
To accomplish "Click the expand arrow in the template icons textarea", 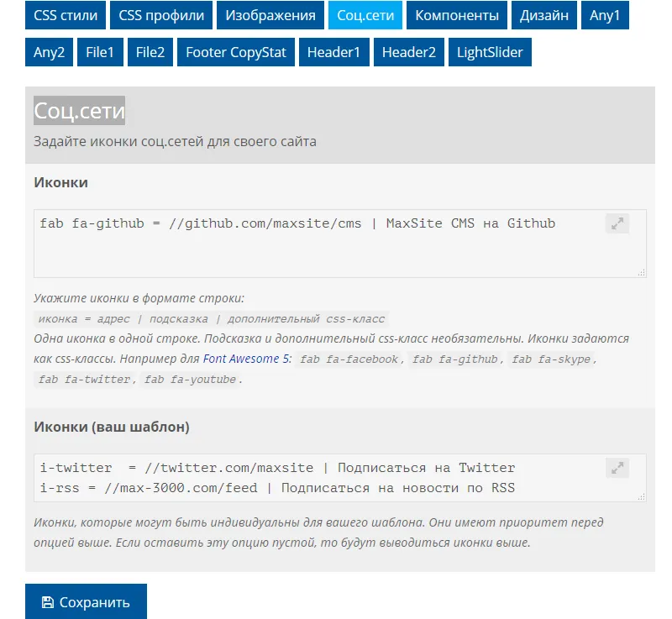I will coord(617,468).
